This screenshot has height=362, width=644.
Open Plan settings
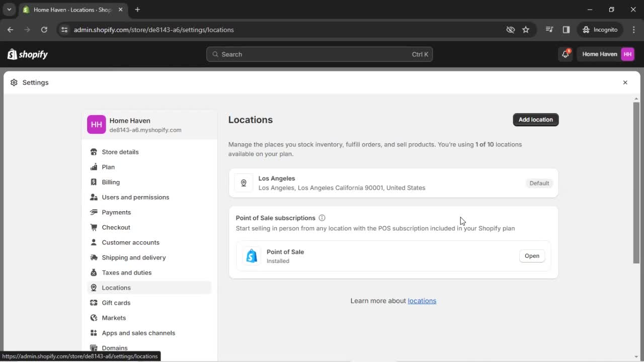(x=149, y=167)
